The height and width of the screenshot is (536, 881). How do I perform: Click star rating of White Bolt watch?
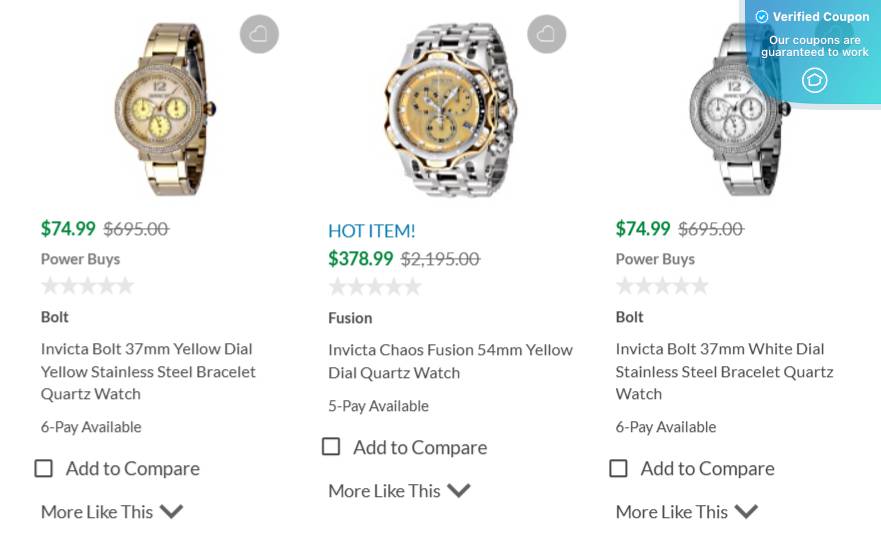(662, 286)
